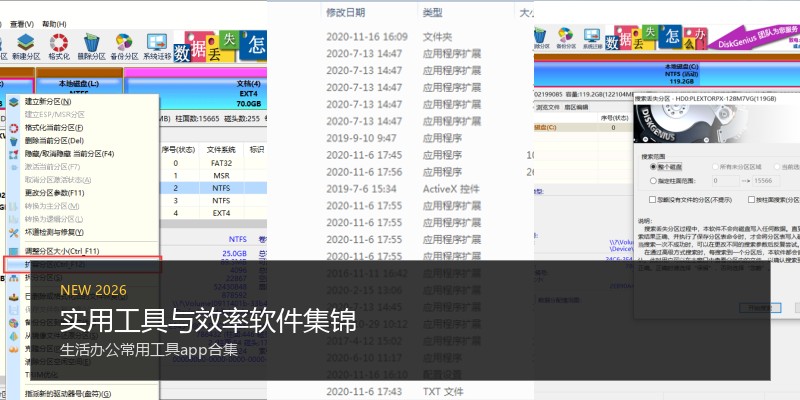Switch to the 扇区编辑 tab
The width and height of the screenshot is (800, 400).
click(576, 107)
